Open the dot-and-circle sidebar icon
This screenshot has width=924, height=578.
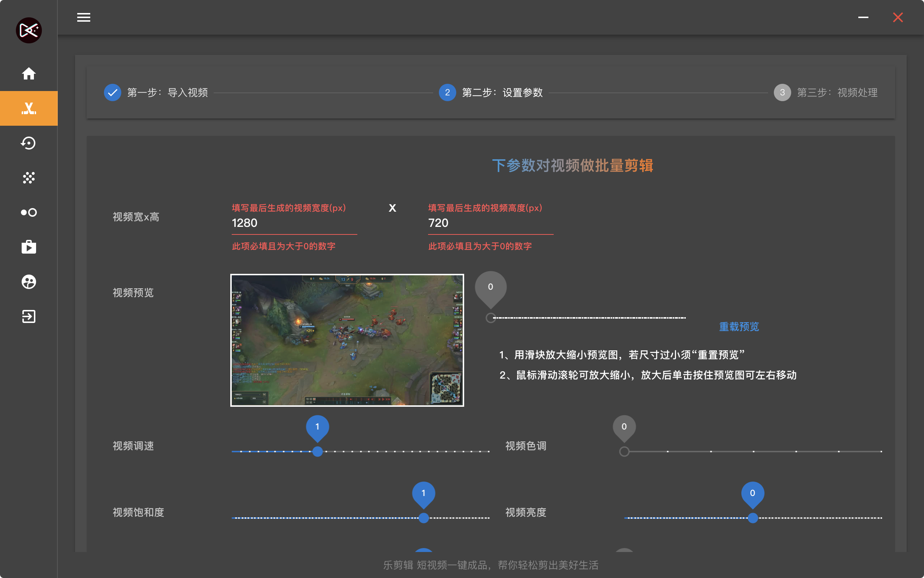(x=29, y=212)
